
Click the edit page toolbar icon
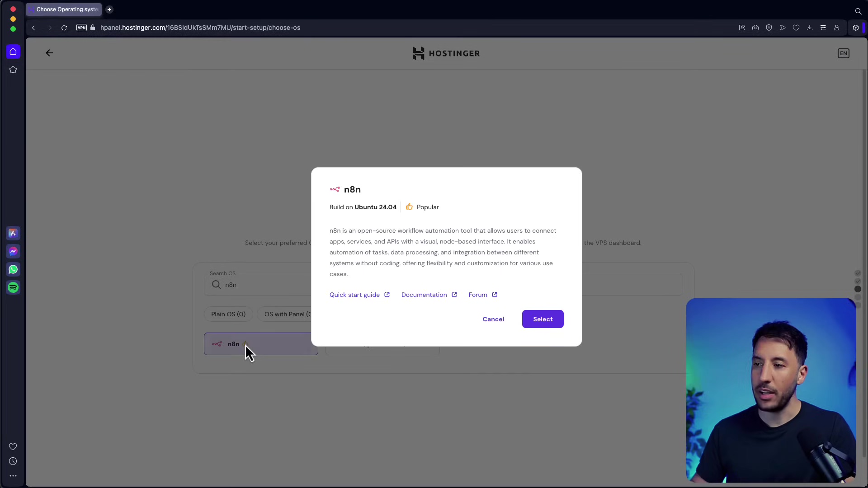coord(742,28)
